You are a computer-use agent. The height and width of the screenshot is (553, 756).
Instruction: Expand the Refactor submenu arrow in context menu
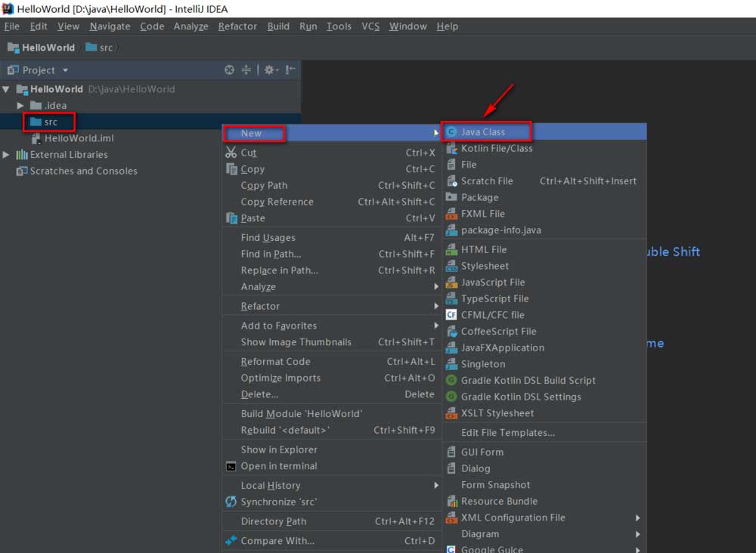(x=436, y=306)
